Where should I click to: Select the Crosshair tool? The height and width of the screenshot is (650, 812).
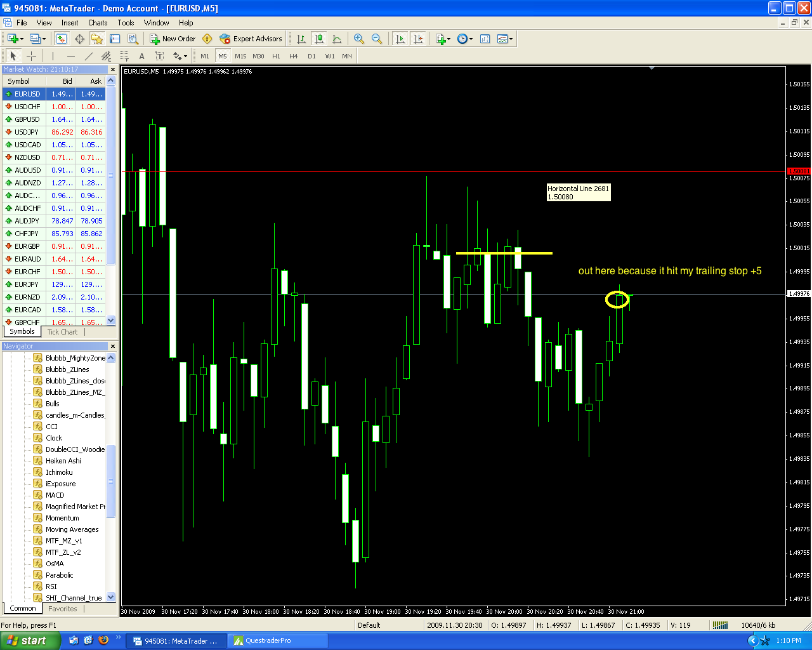tap(31, 56)
